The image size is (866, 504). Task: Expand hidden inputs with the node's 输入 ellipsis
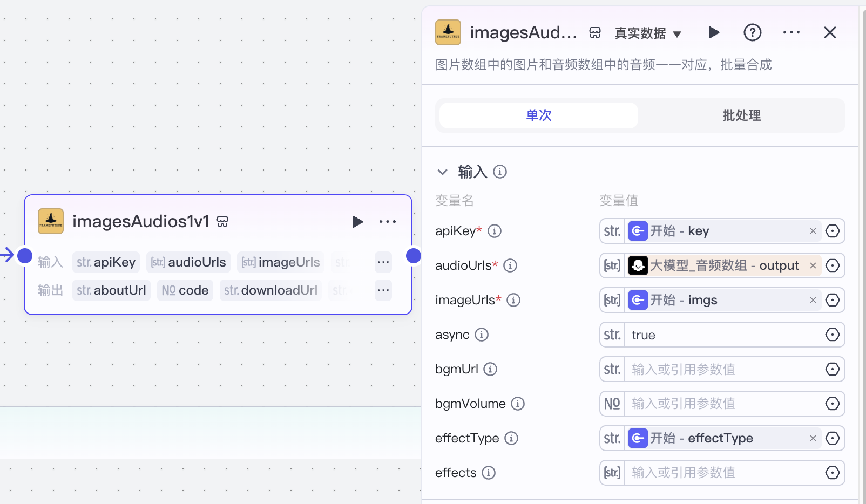(383, 262)
